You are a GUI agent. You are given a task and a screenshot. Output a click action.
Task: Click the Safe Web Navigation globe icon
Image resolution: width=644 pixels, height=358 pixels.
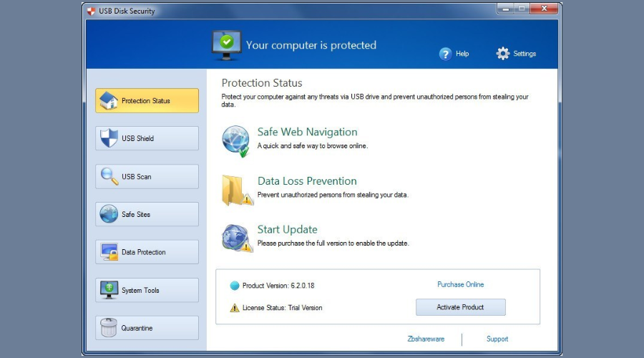pos(235,141)
